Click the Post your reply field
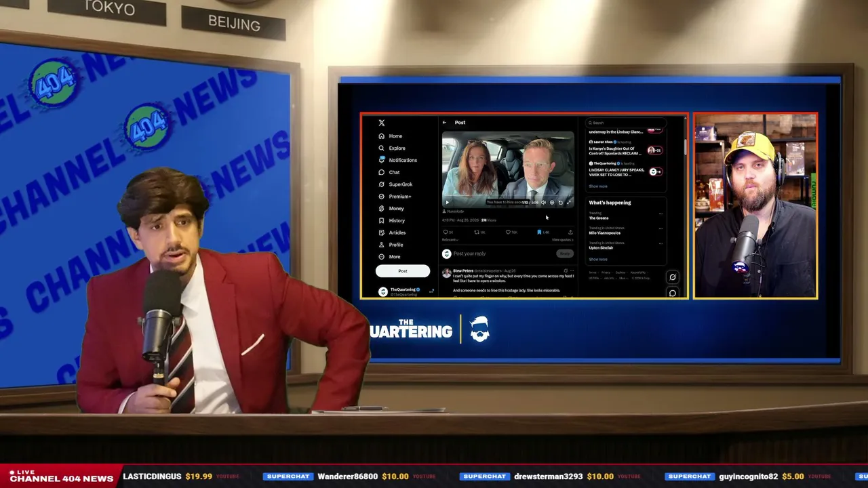The height and width of the screenshot is (488, 868). (x=503, y=253)
